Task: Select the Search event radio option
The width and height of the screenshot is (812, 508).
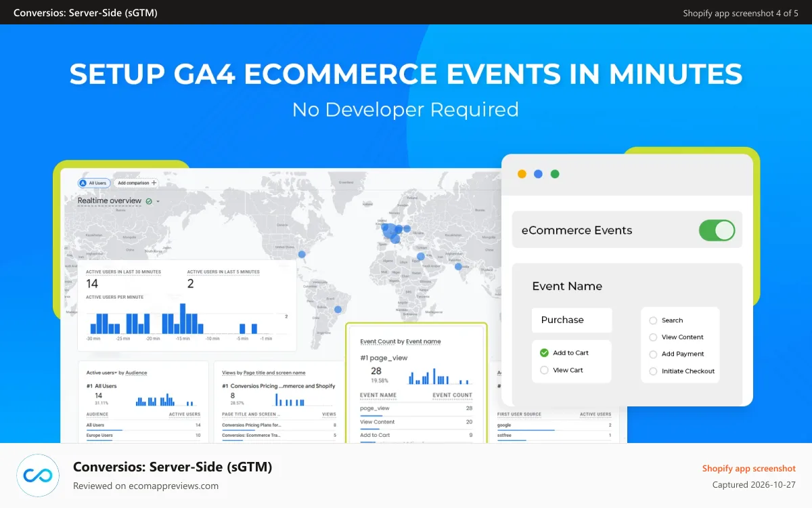Action: 653,320
